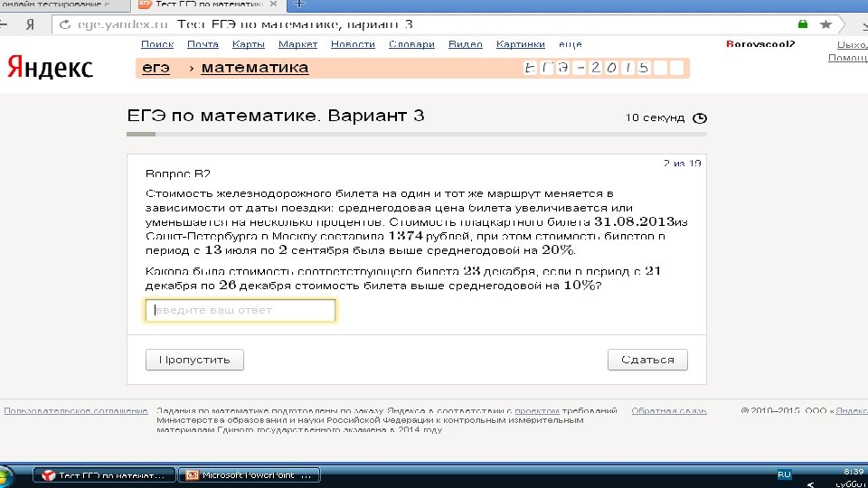Click the test progress bar

[x=416, y=134]
